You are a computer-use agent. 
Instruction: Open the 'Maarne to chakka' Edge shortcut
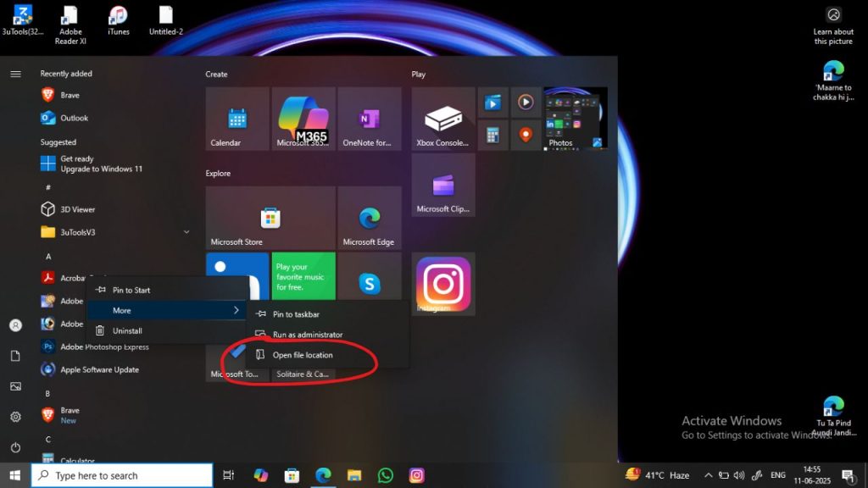pyautogui.click(x=833, y=80)
